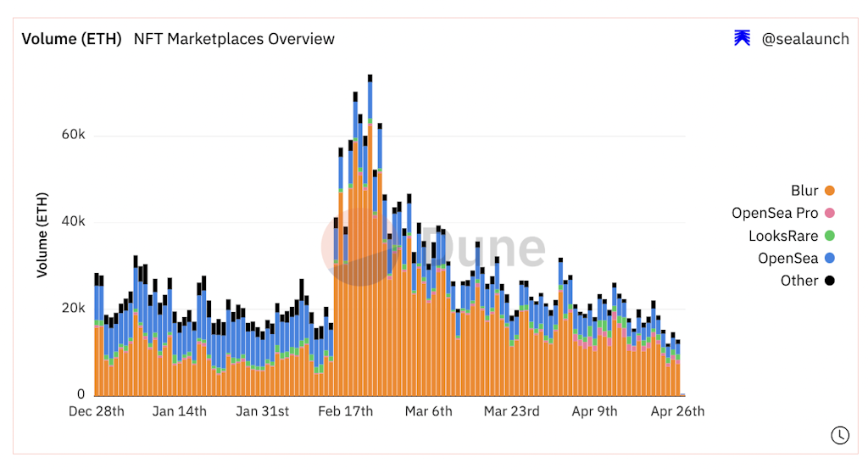Click the clock icon for last-updated time

click(x=838, y=435)
